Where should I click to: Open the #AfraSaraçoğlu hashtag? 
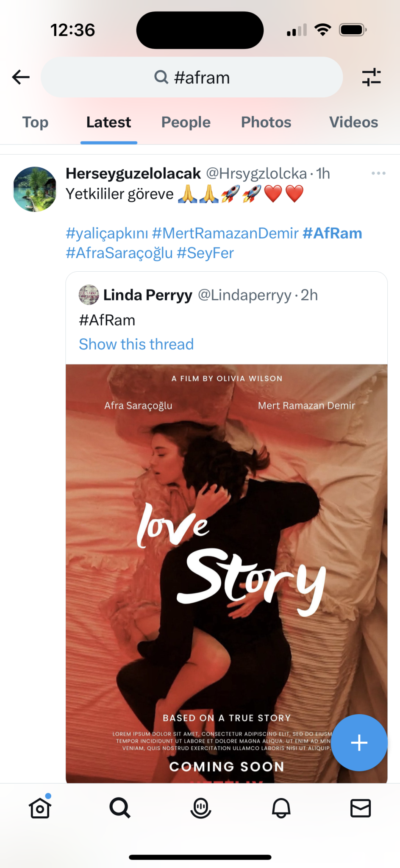coord(119,253)
